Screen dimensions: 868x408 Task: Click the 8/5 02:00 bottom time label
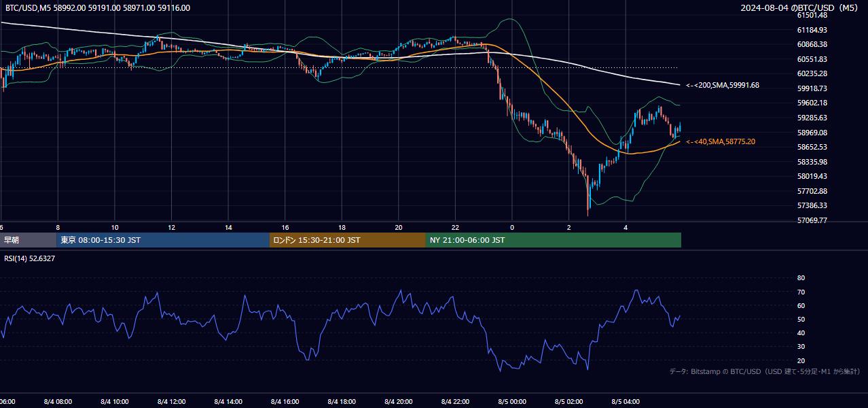(569, 402)
